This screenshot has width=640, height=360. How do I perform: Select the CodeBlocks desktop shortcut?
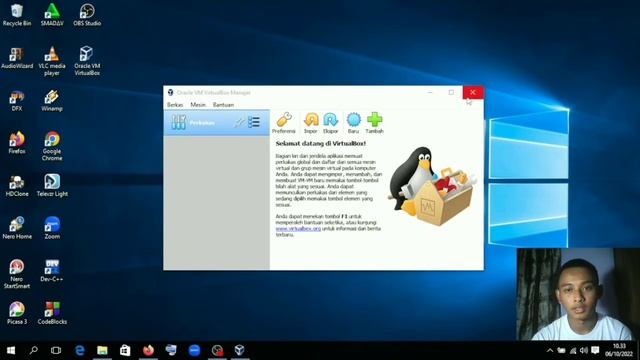pyautogui.click(x=52, y=313)
